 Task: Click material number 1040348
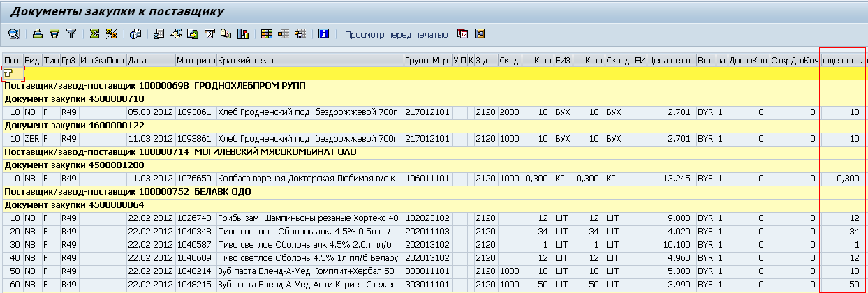tap(196, 232)
